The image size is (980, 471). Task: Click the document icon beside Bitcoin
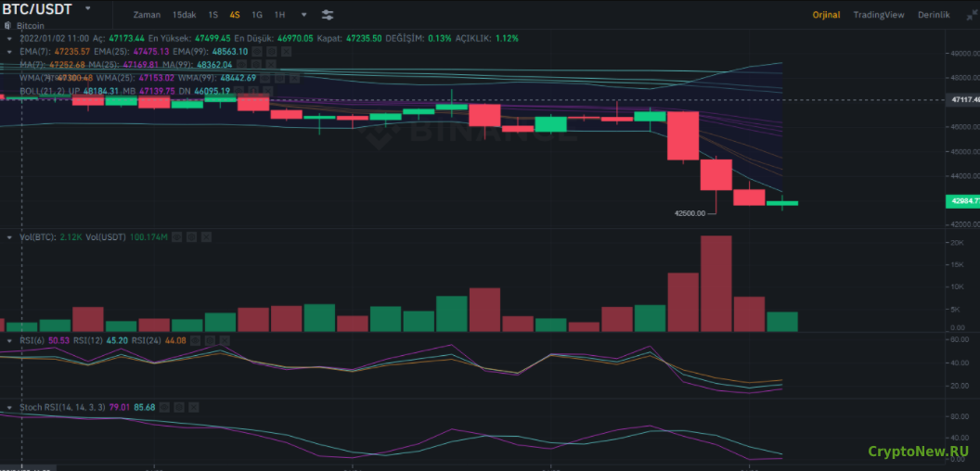[7, 26]
